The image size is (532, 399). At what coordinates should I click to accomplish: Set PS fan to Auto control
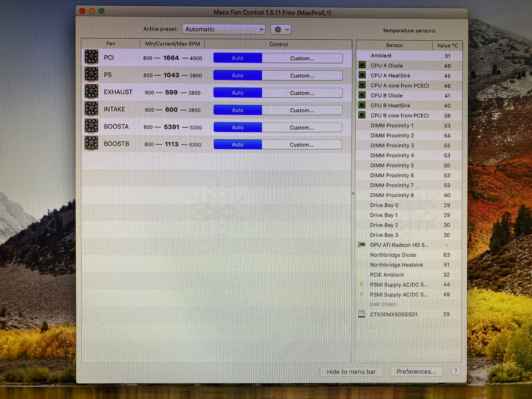click(238, 75)
